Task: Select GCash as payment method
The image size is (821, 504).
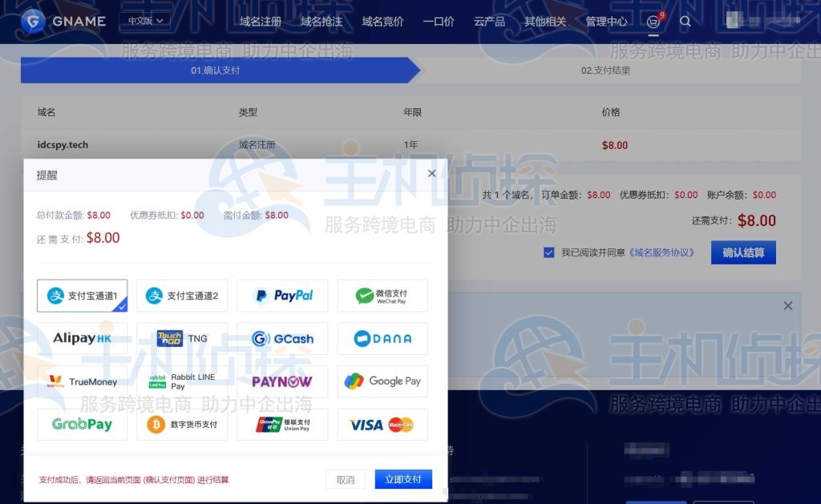Action: click(x=282, y=338)
